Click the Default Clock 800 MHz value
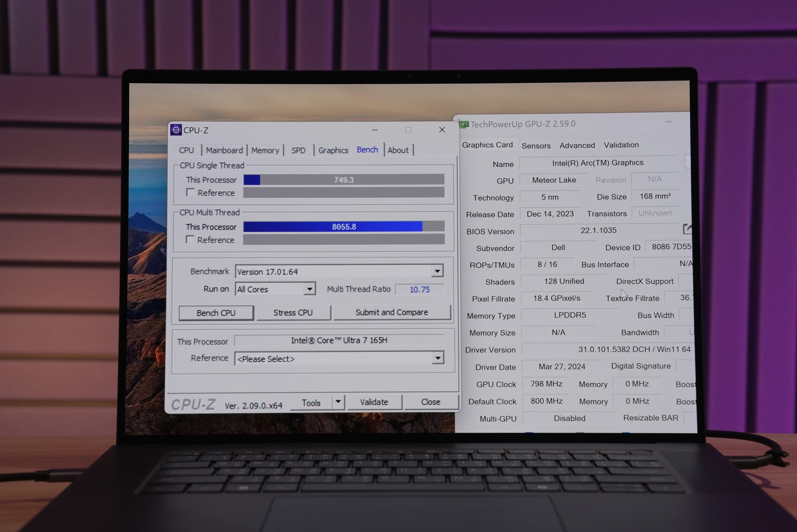 546,401
